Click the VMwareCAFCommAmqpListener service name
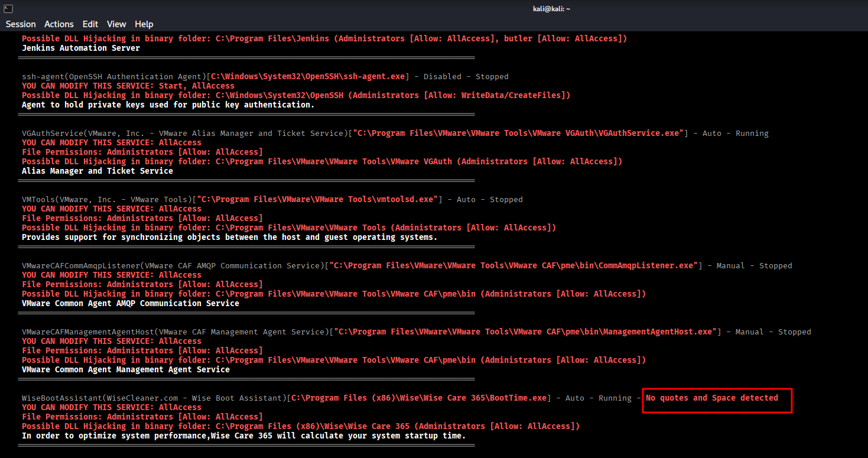The width and height of the screenshot is (868, 458). click(81, 265)
